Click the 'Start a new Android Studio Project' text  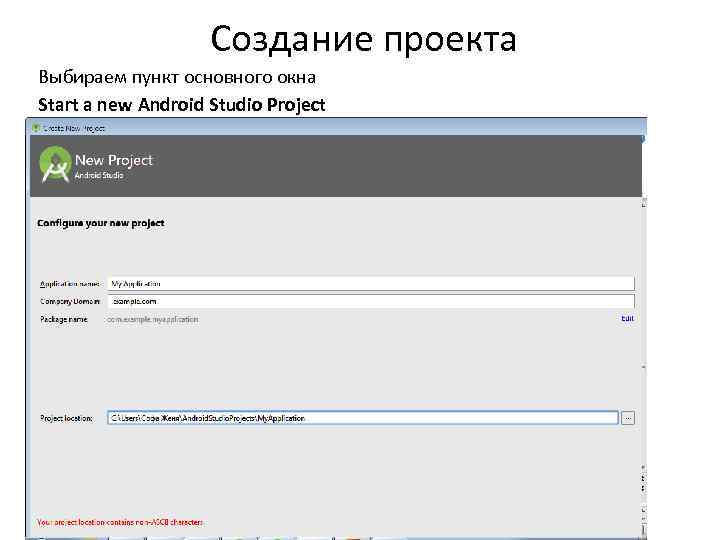(182, 105)
